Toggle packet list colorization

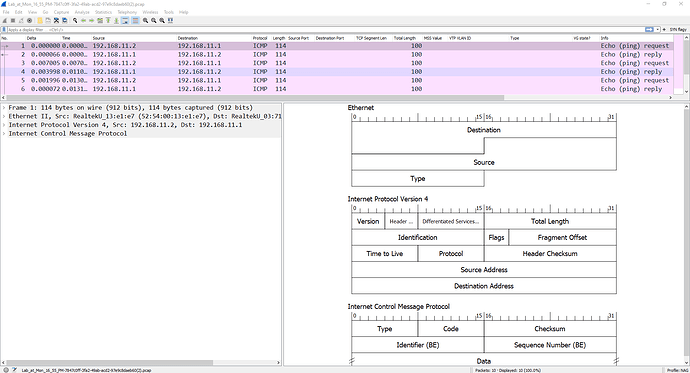136,20
